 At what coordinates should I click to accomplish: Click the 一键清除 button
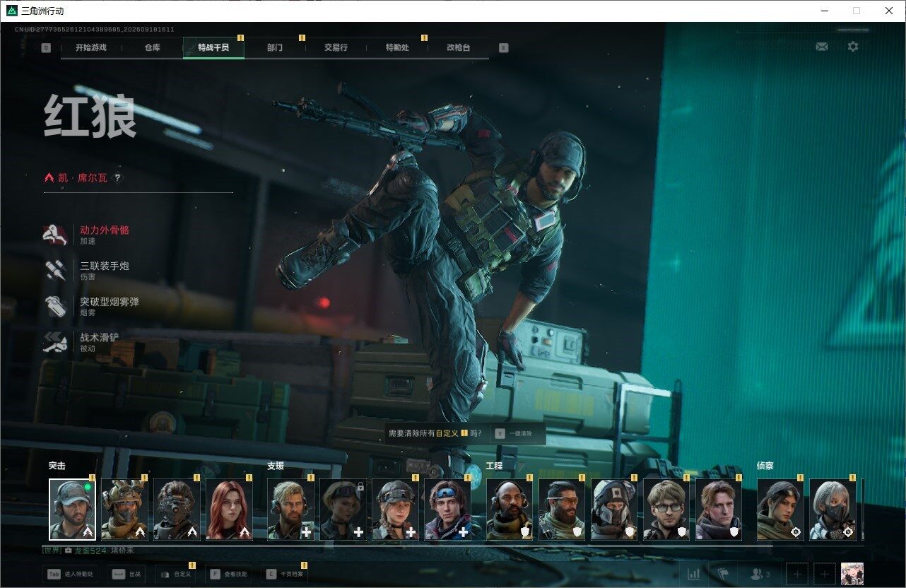pos(517,433)
